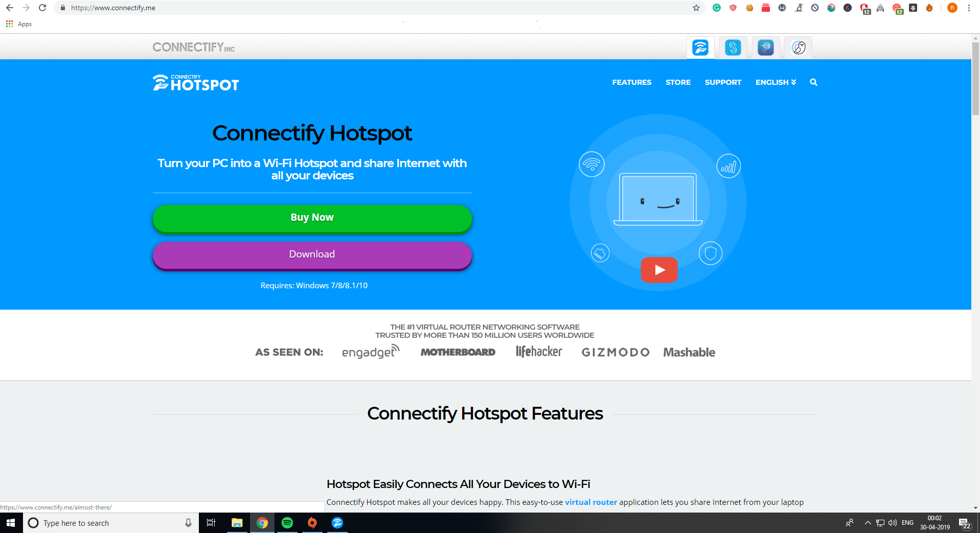The height and width of the screenshot is (533, 980).
Task: Click the engadget logo
Action: [x=371, y=352]
